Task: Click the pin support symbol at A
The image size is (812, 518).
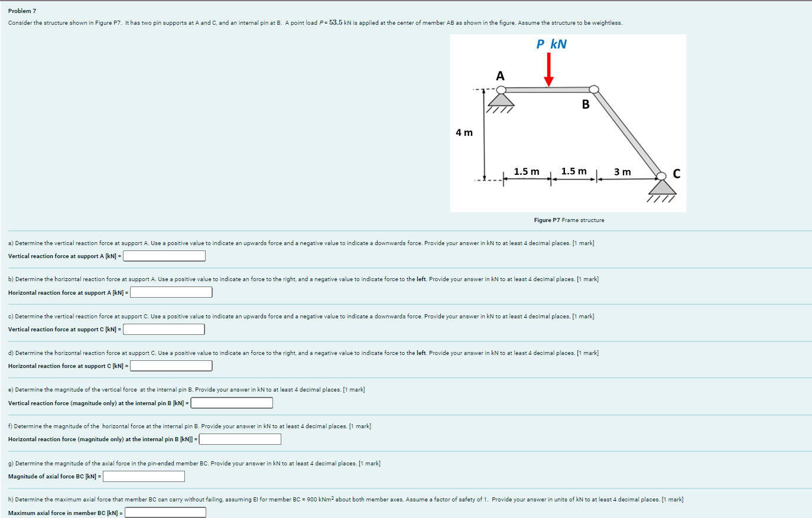Action: tap(500, 102)
